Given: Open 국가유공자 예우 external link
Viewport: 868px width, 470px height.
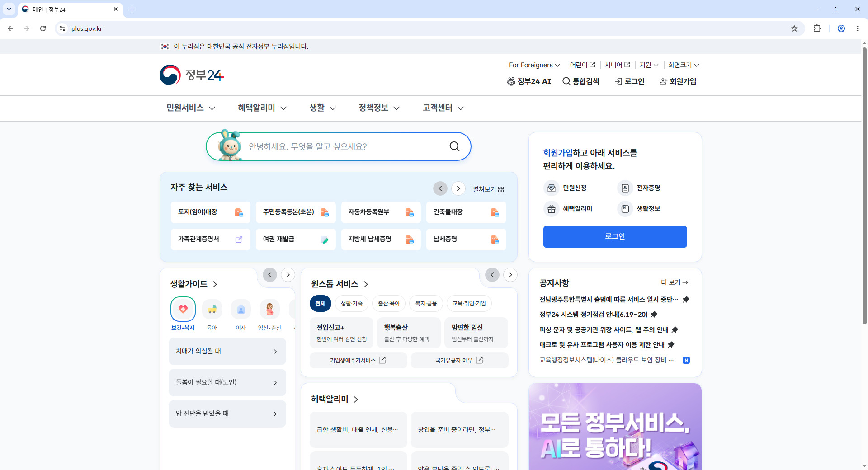Looking at the screenshot, I should [459, 361].
